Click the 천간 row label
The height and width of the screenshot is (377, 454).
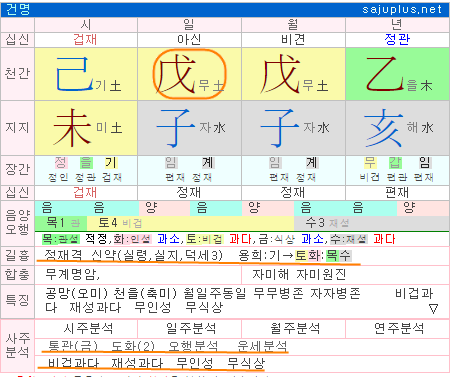click(17, 74)
